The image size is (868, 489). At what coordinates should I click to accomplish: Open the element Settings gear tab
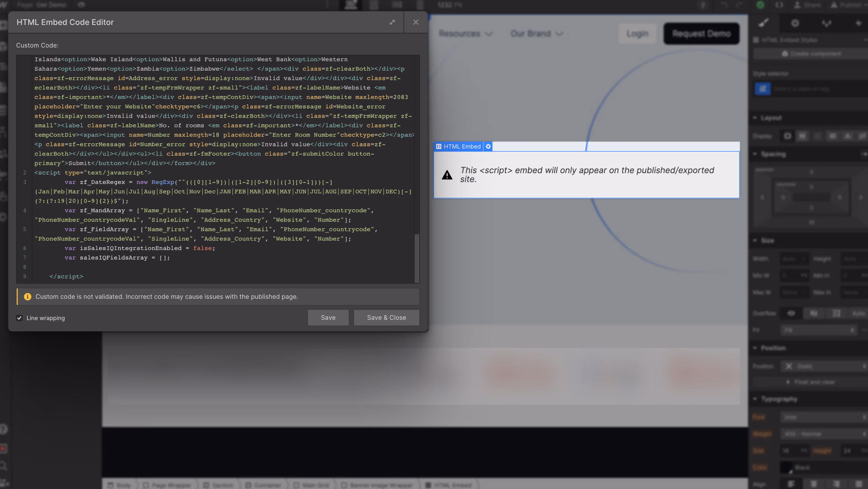tap(795, 23)
